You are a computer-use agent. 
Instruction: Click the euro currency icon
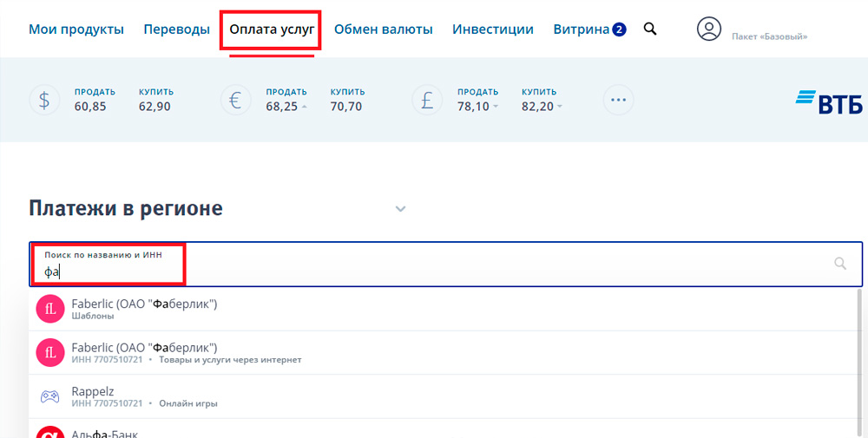click(x=236, y=100)
